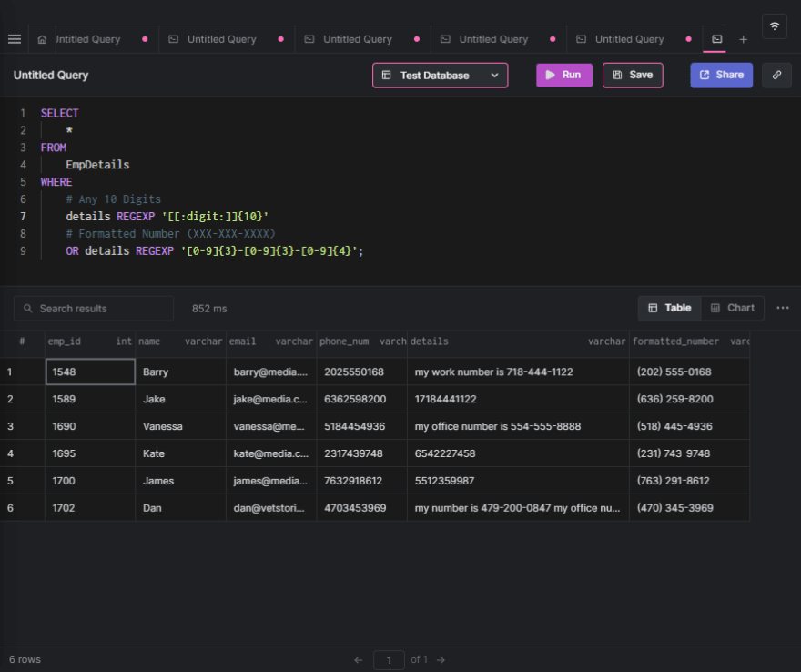
Task: Share the query
Action: pos(721,75)
